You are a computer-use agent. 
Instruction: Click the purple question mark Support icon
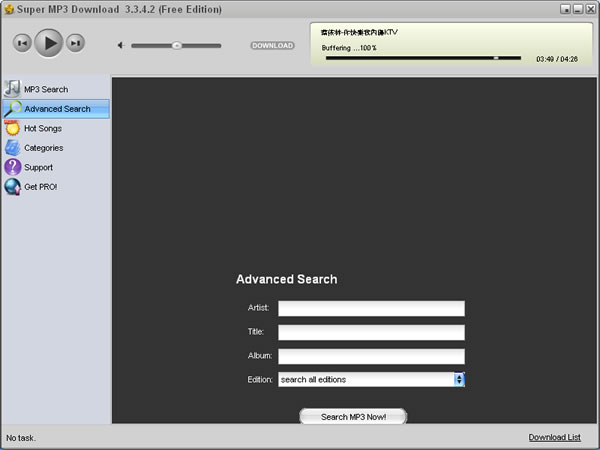coord(13,167)
